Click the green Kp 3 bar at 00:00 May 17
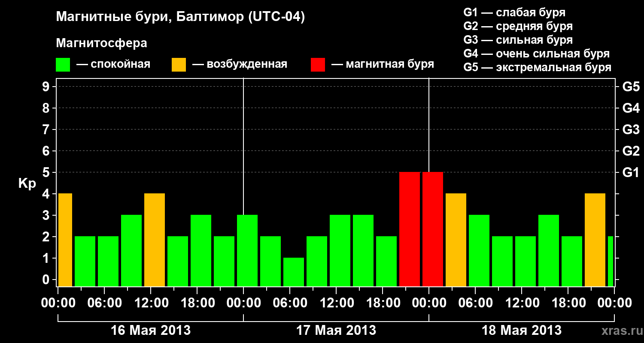This screenshot has height=343, width=644. (x=247, y=250)
